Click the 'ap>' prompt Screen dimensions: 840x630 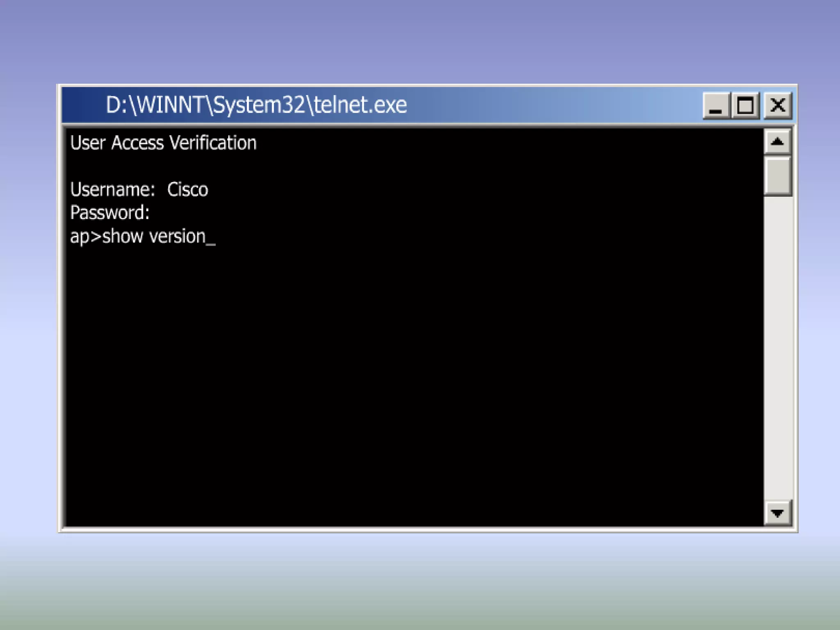pos(85,237)
